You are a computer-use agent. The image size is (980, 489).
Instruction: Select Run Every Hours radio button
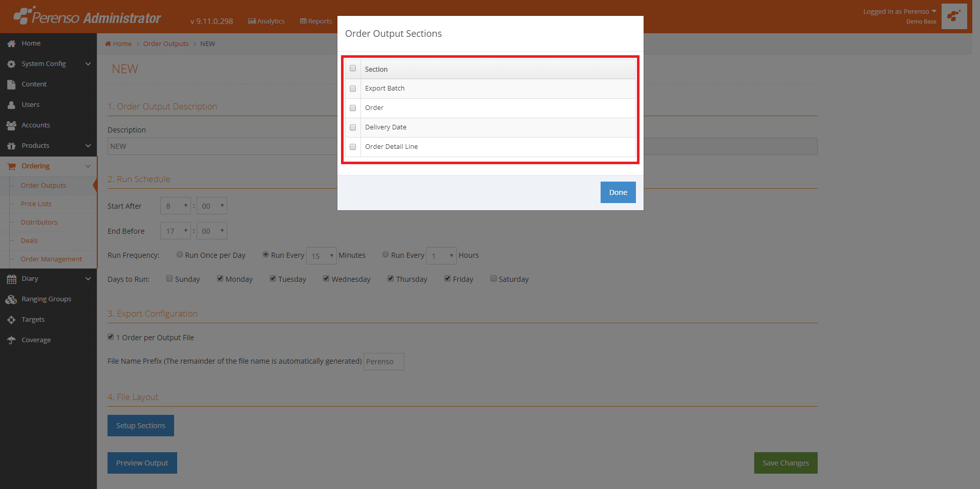(x=386, y=254)
